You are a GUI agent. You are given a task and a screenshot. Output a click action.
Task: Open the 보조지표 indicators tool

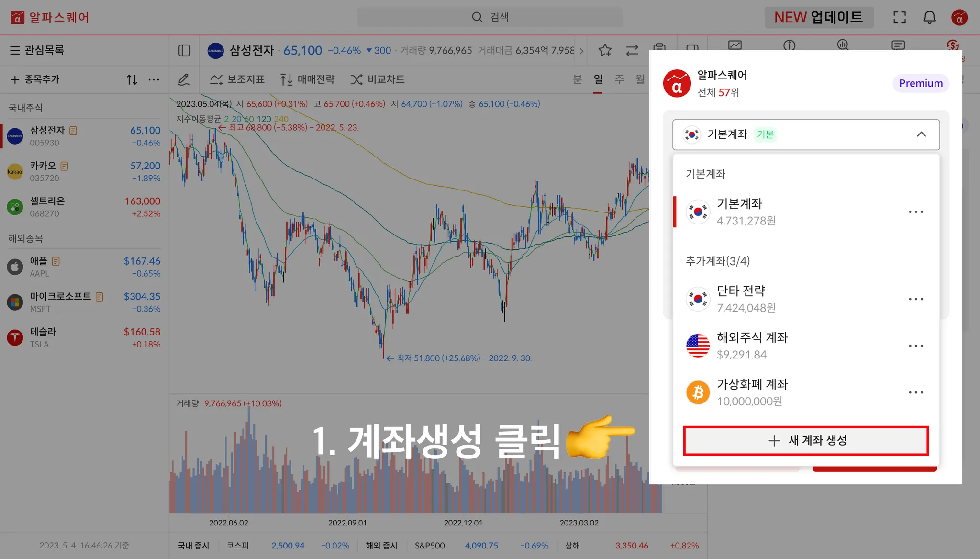tap(237, 79)
